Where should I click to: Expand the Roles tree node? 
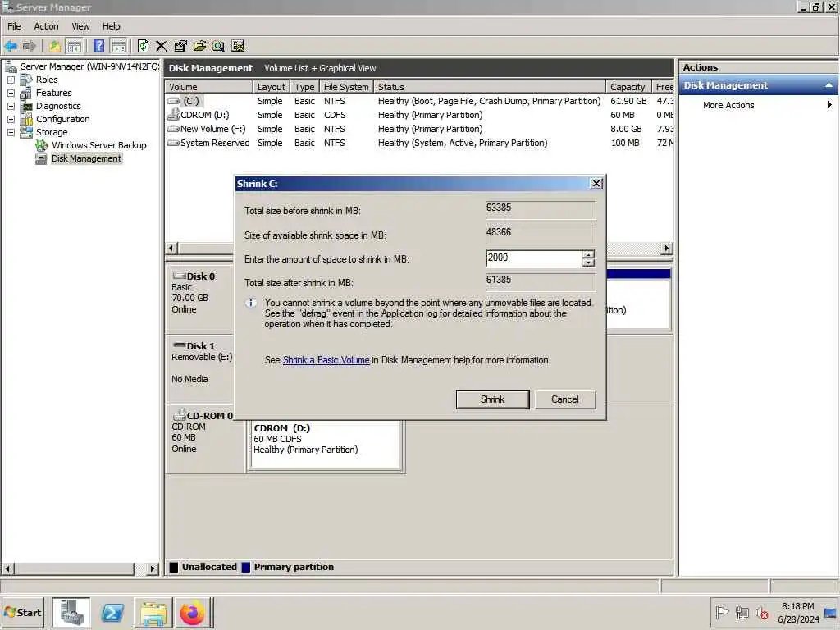pos(11,80)
